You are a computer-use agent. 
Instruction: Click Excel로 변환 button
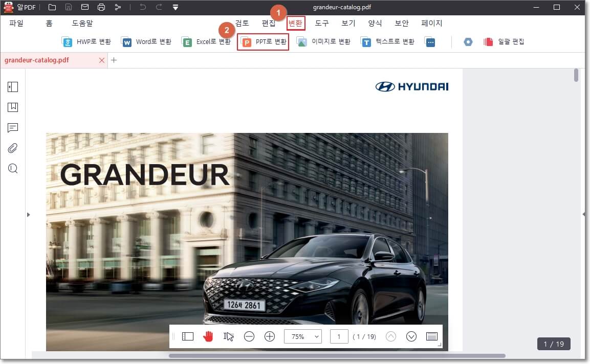click(206, 42)
